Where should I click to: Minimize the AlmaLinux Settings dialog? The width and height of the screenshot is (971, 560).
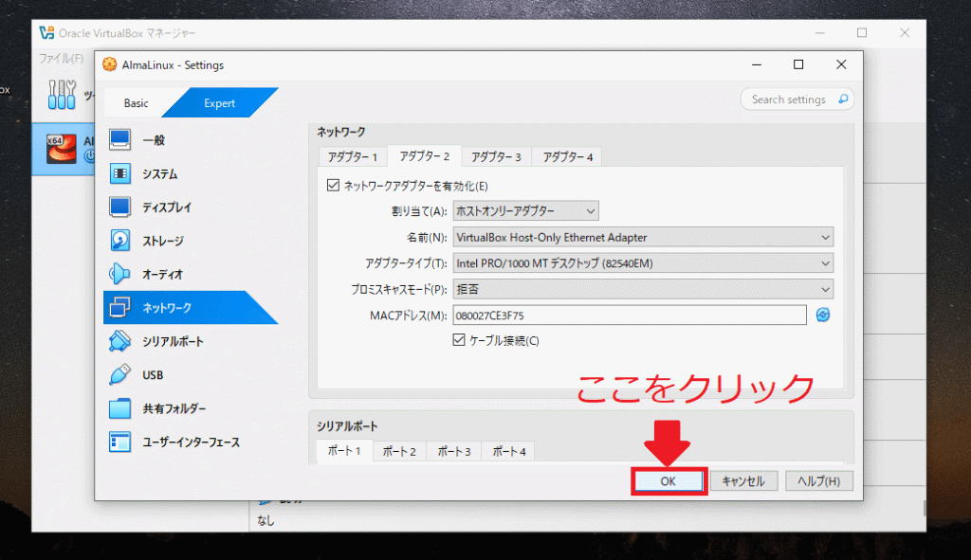[757, 64]
